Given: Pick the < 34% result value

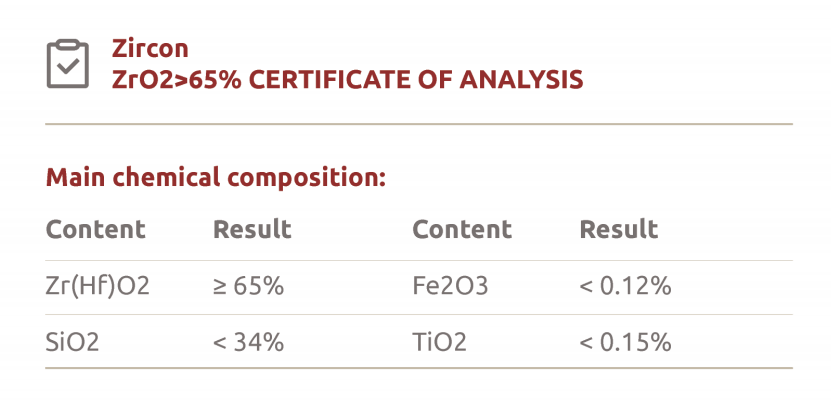Looking at the screenshot, I should (x=249, y=342).
